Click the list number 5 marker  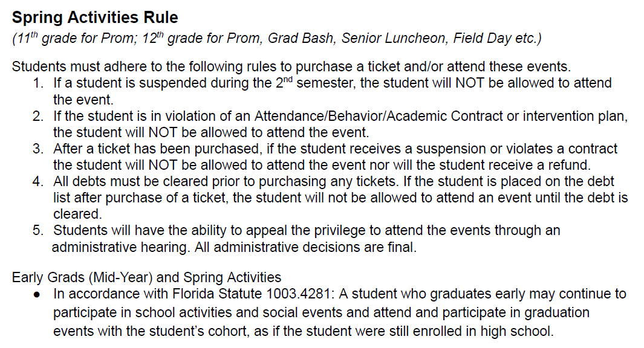37,230
